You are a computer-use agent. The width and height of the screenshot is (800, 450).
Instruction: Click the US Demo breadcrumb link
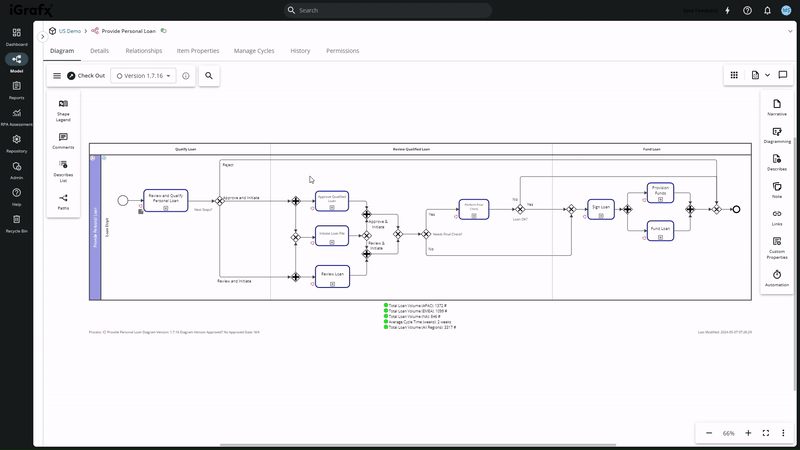click(70, 31)
